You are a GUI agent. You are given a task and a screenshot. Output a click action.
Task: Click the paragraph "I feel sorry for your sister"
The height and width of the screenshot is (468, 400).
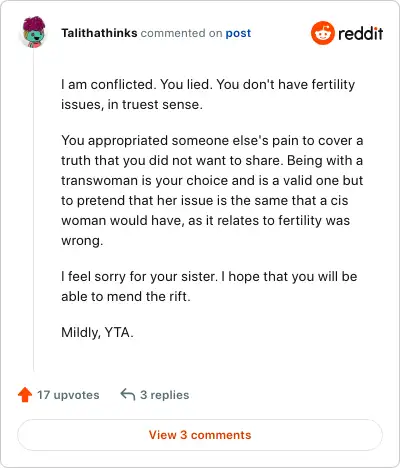(209, 286)
